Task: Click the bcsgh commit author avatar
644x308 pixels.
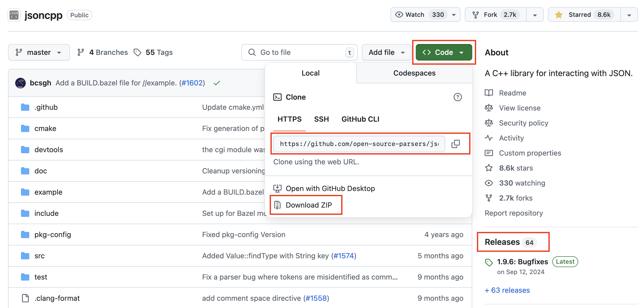Action: 20,83
